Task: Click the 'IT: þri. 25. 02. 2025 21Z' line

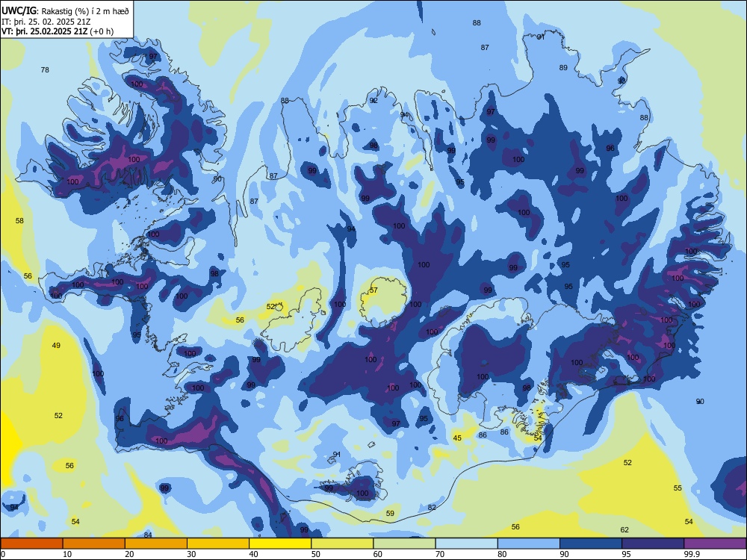Action: tap(46, 22)
